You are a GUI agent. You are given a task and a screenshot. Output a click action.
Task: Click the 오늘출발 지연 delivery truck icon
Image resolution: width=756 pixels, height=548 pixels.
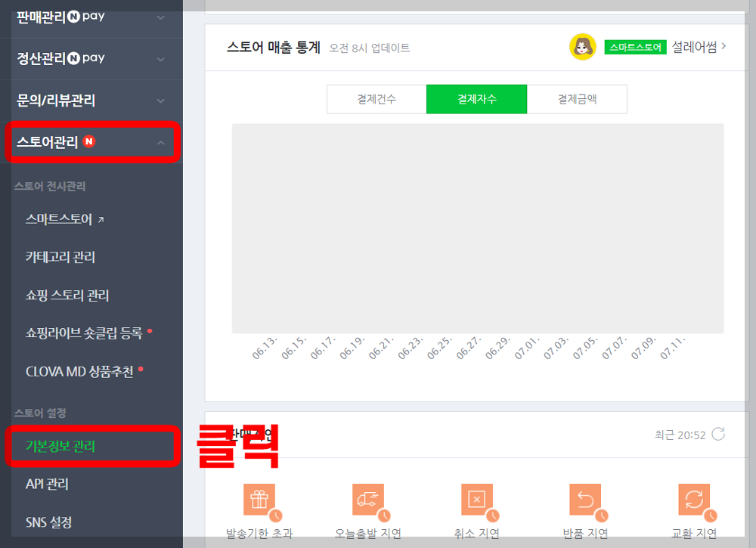pos(368,499)
